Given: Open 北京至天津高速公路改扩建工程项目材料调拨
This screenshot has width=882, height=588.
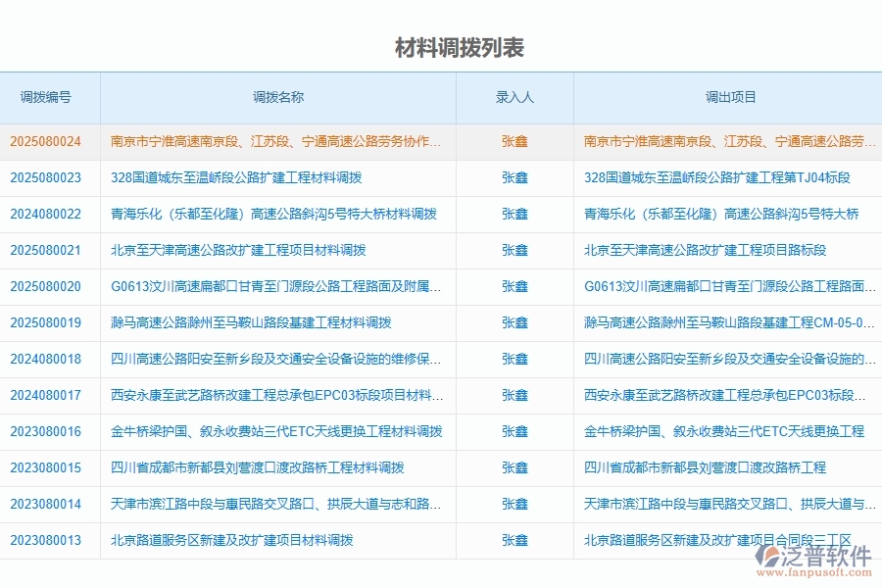Looking at the screenshot, I should coord(232,250).
